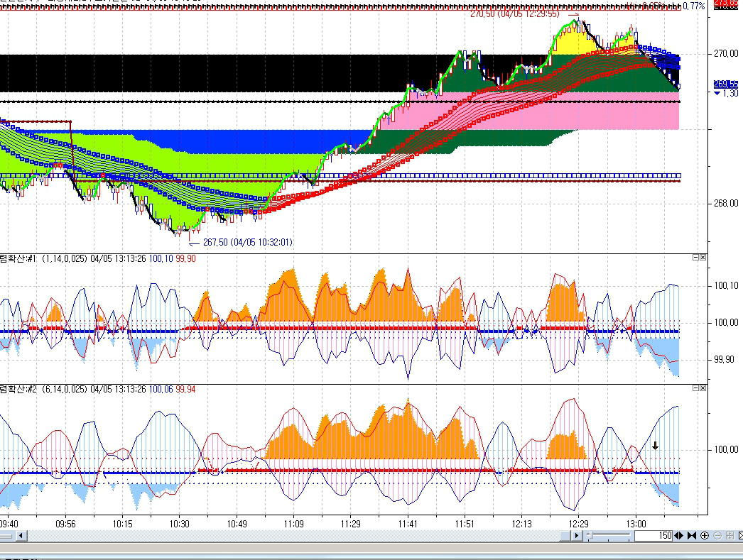743x560 pixels.
Task: Click the chart zoom-in plus icon
Action: coord(704,536)
